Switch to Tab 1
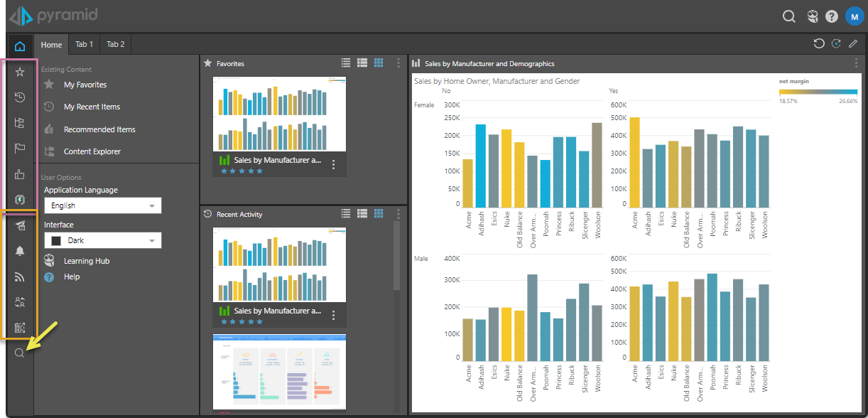 (x=85, y=44)
